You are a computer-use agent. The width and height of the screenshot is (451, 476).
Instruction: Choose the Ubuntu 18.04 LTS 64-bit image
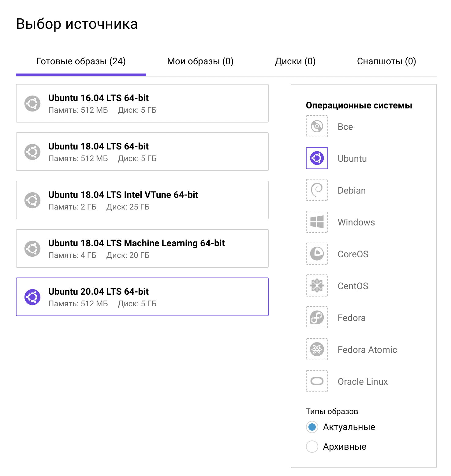(x=142, y=152)
